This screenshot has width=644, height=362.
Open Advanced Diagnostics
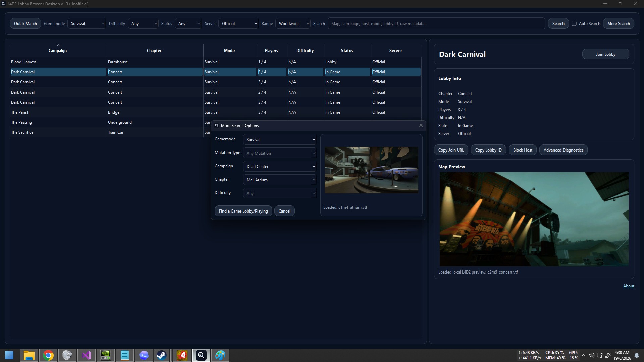563,150
